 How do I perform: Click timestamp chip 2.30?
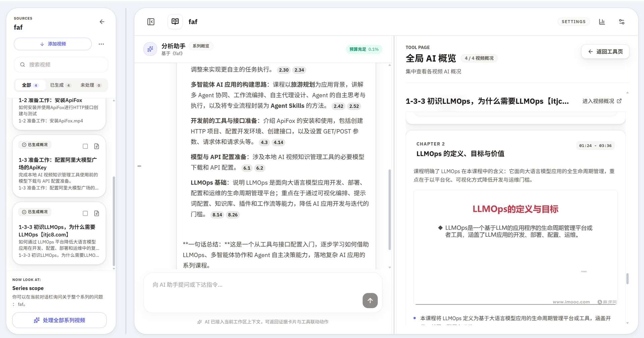tap(284, 70)
